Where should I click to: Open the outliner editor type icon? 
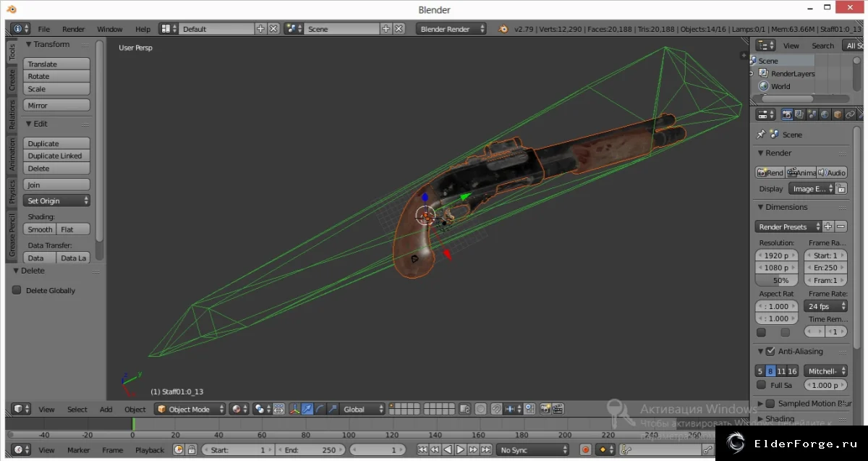pyautogui.click(x=765, y=46)
